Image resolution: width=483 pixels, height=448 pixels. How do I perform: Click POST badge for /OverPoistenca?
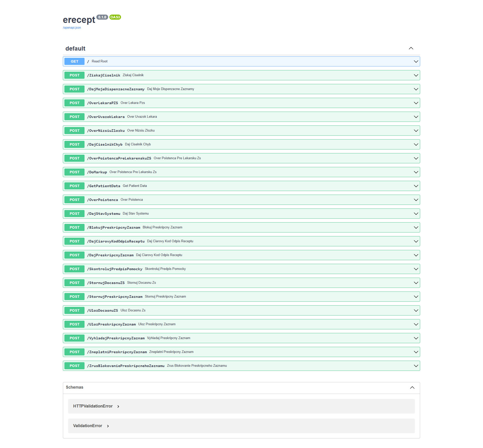74,200
